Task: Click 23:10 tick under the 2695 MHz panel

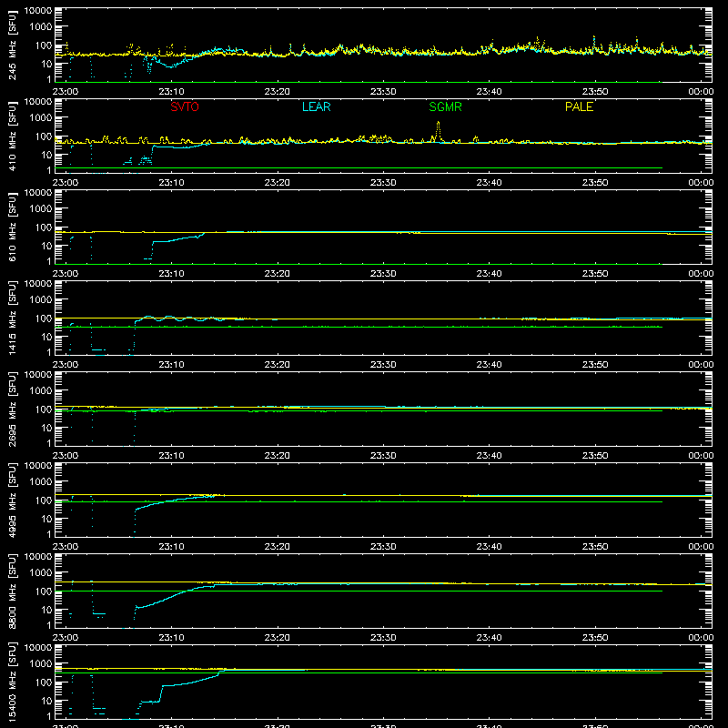Action: pyautogui.click(x=171, y=456)
